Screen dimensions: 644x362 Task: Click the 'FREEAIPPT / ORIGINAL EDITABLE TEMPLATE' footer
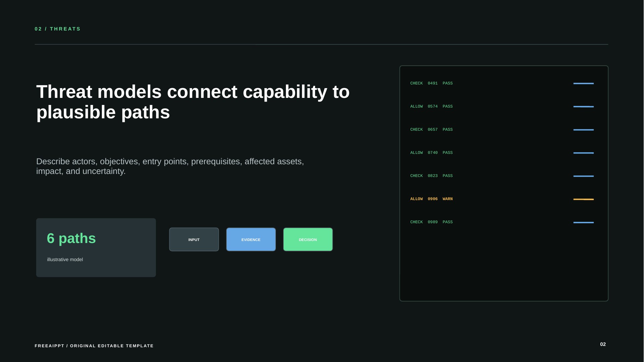click(x=94, y=346)
